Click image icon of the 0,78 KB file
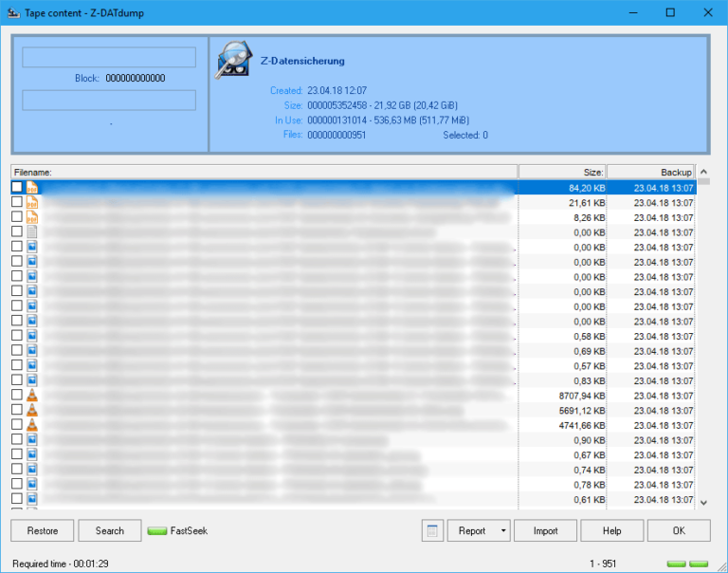Image resolution: width=728 pixels, height=573 pixels. 32,485
